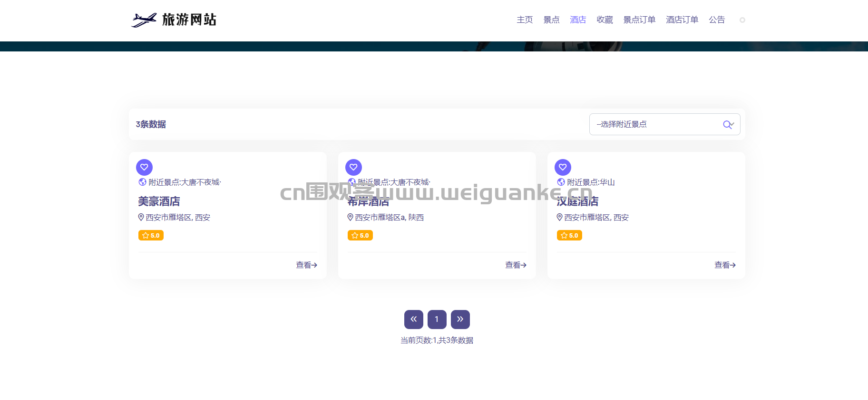Click the search magnifier icon in the filter

(x=727, y=125)
